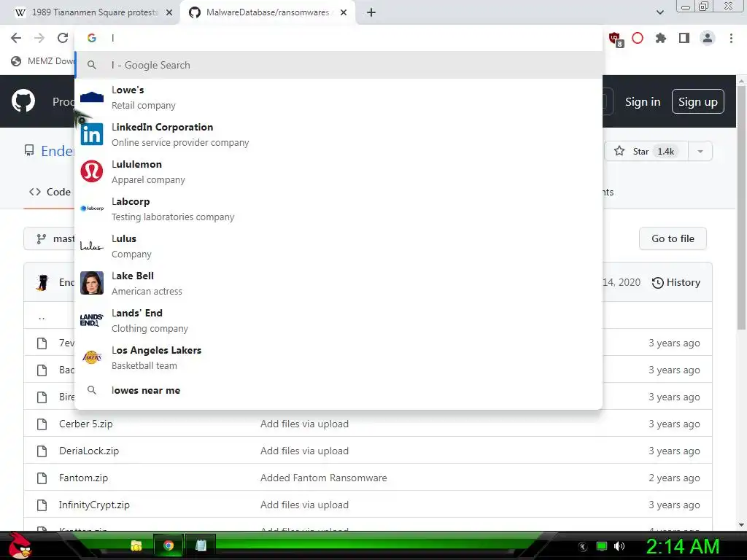The width and height of the screenshot is (747, 560).
Task: Open the Cerber 5.zip file
Action: coord(86,424)
